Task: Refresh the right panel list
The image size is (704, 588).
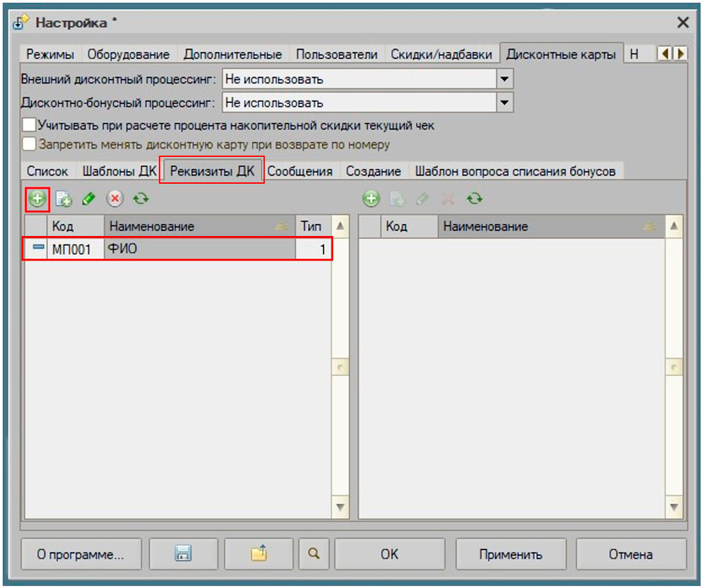Action: click(x=474, y=199)
